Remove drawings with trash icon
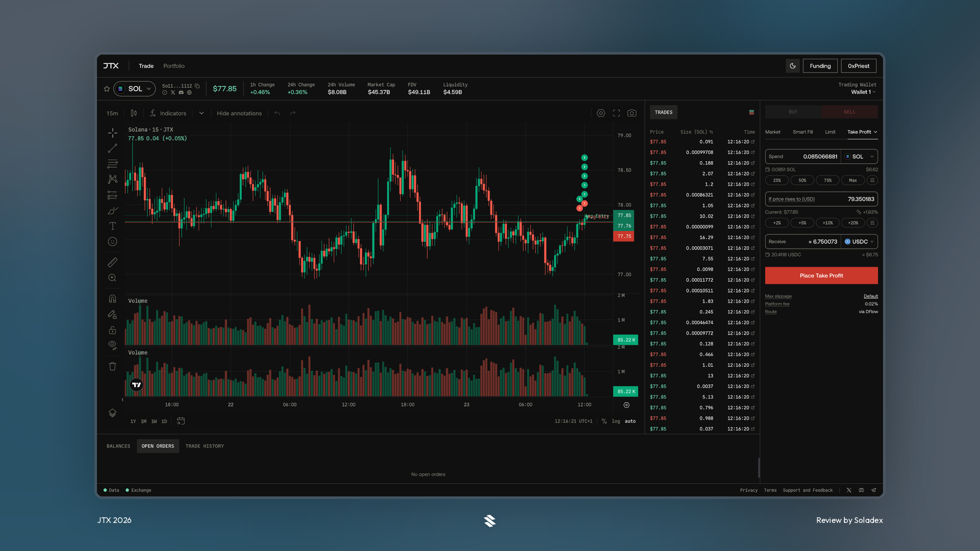 pyautogui.click(x=112, y=366)
